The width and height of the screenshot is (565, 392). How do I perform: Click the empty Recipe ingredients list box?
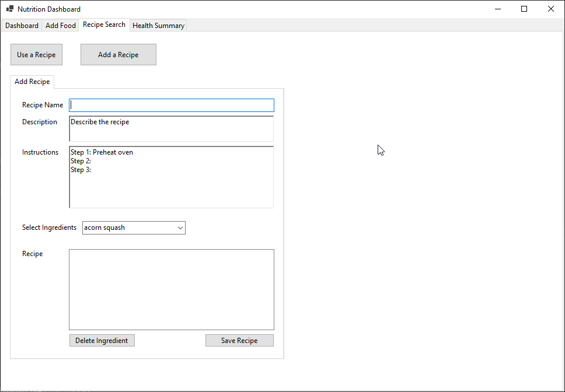171,289
